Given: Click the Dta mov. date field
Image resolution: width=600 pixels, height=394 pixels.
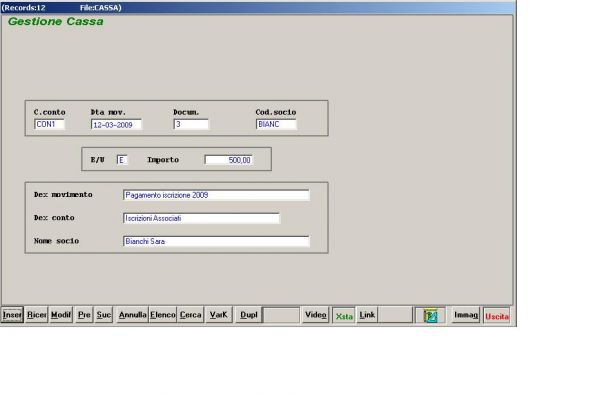Looking at the screenshot, I should pyautogui.click(x=116, y=125).
